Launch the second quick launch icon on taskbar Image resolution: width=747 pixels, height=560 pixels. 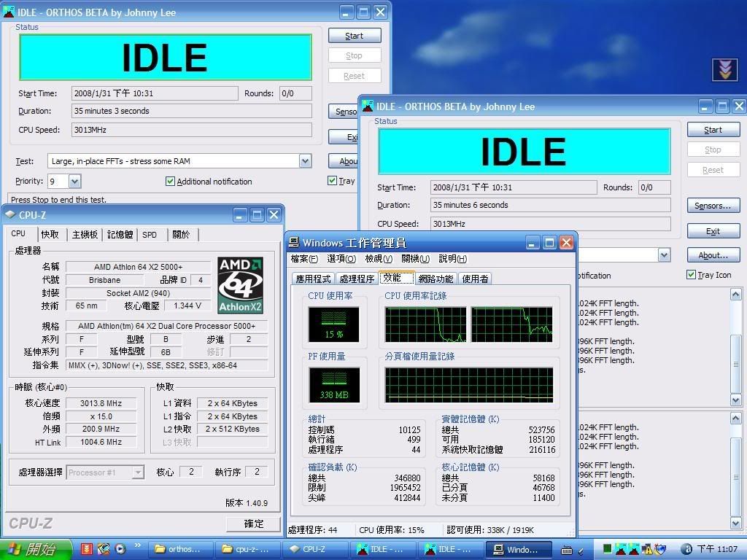103,549
